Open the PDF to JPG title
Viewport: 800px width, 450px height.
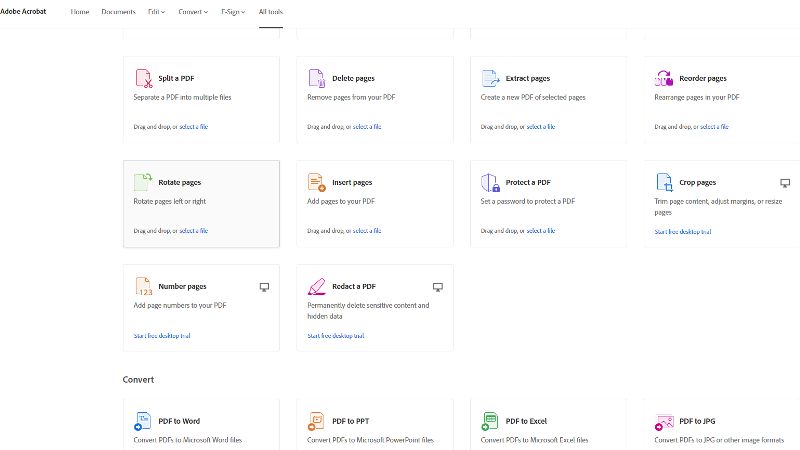point(697,421)
